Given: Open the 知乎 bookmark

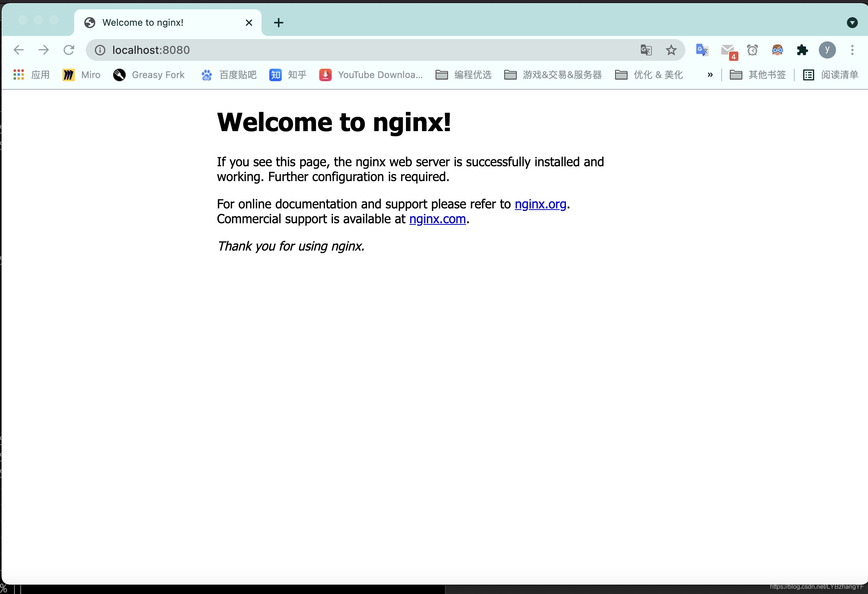Looking at the screenshot, I should click(x=288, y=75).
